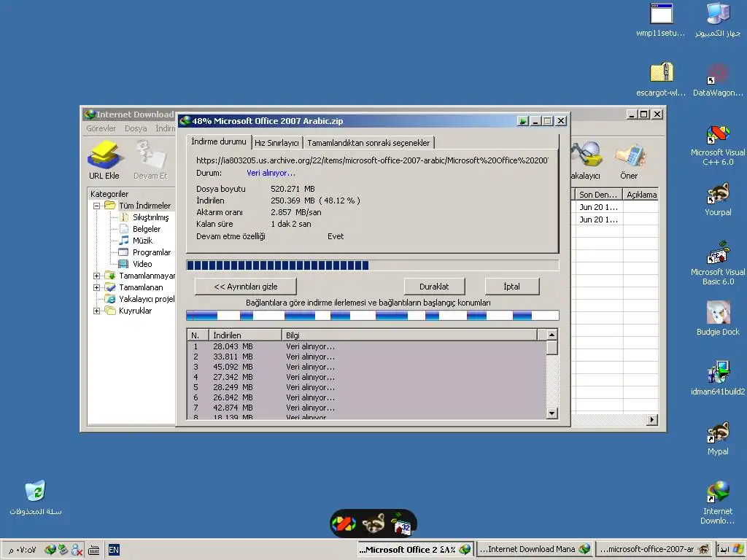
Task: Click the Visual Basic icon in the dock
Action: click(x=402, y=524)
